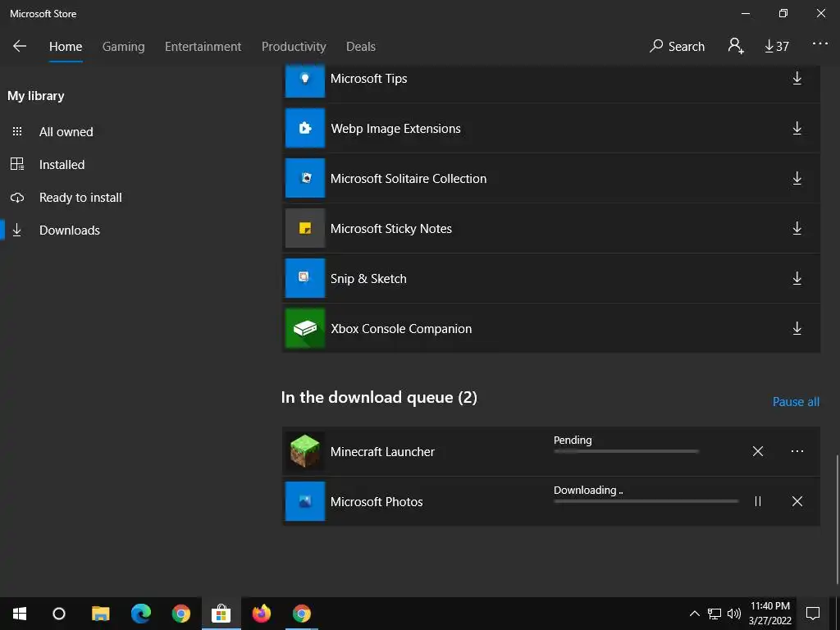Download Xbox Console Companion using its arrow
The image size is (840, 630).
point(797,328)
